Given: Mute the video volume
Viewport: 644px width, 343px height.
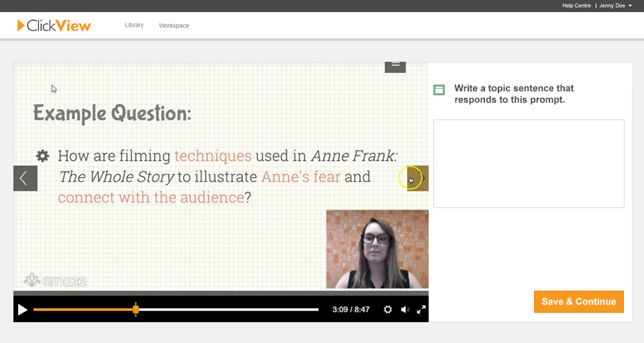Looking at the screenshot, I should tap(405, 309).
